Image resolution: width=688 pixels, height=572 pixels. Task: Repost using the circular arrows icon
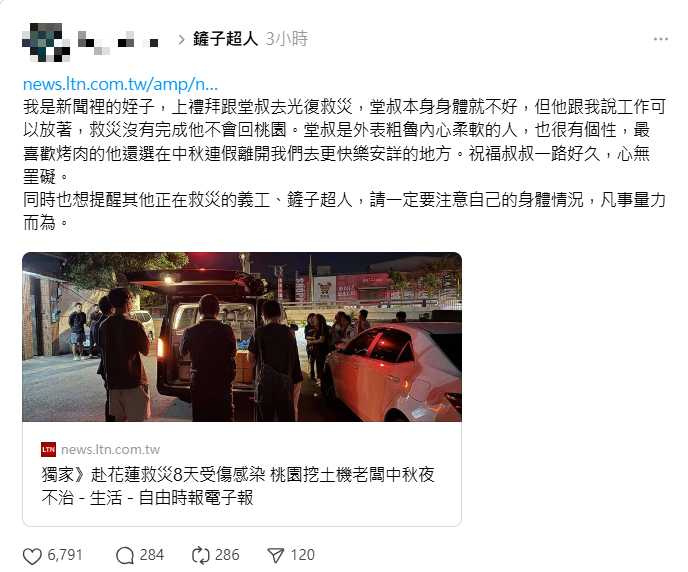201,556
